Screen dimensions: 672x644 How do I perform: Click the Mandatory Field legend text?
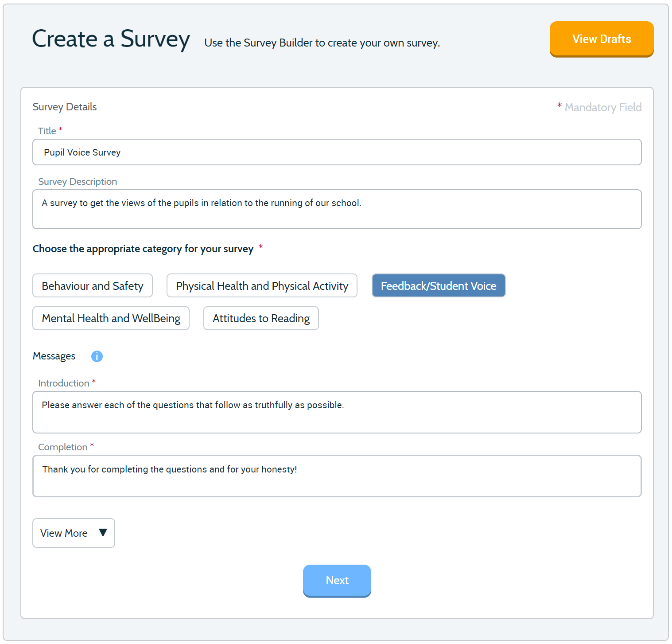[603, 107]
